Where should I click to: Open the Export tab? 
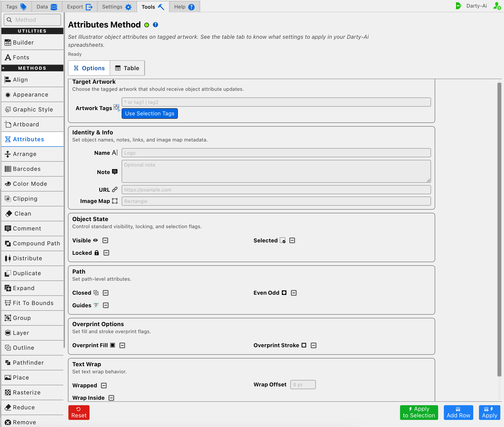tap(80, 7)
